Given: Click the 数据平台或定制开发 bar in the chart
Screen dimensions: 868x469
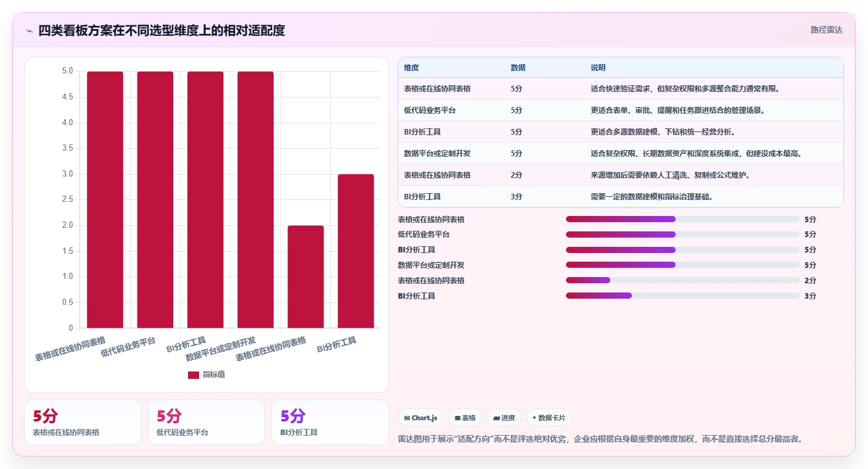Looking at the screenshot, I should (255, 199).
